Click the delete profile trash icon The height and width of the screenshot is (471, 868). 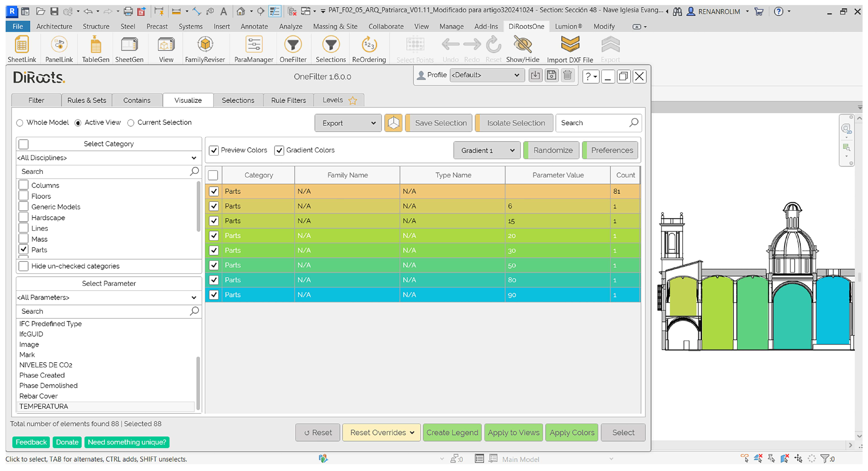(x=567, y=75)
